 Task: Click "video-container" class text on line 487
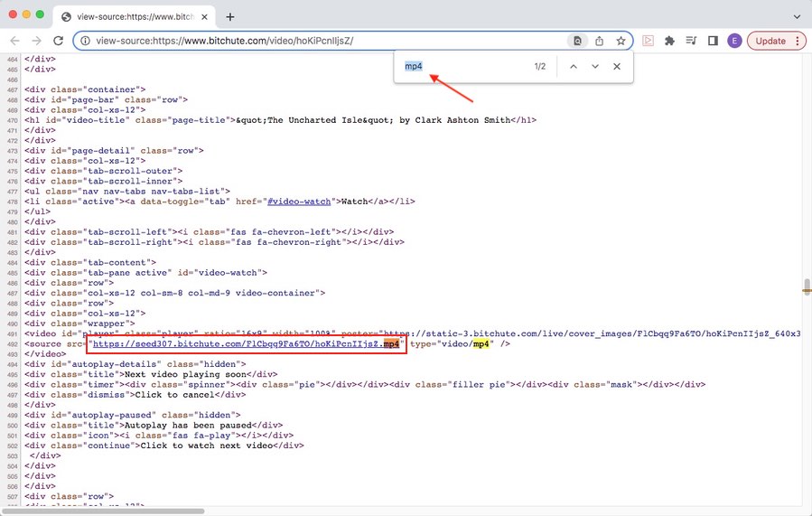click(x=277, y=293)
